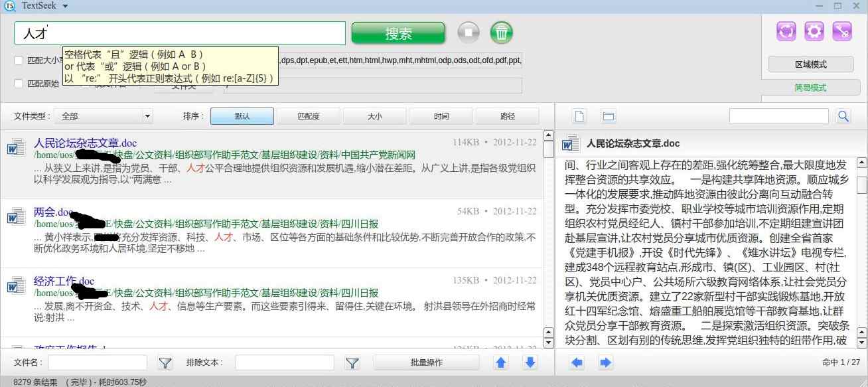Sort results by 匹配度
868x387 pixels.
coord(308,116)
